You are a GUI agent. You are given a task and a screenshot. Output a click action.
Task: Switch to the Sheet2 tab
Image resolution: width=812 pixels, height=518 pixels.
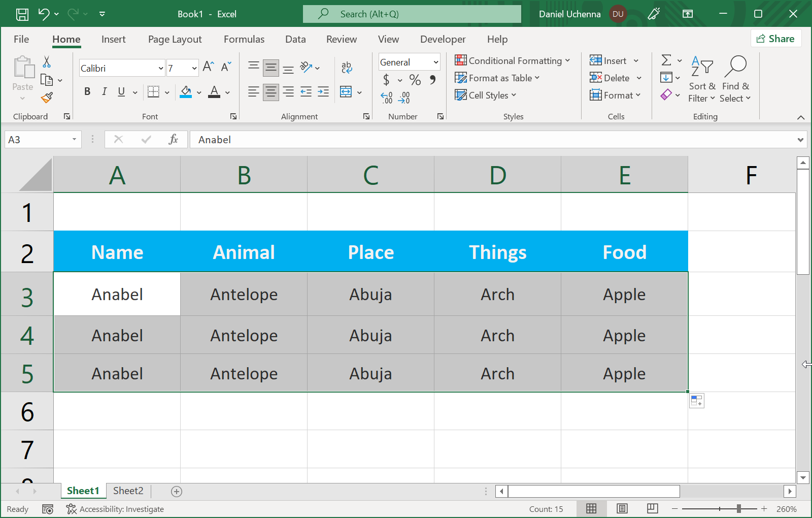point(128,491)
